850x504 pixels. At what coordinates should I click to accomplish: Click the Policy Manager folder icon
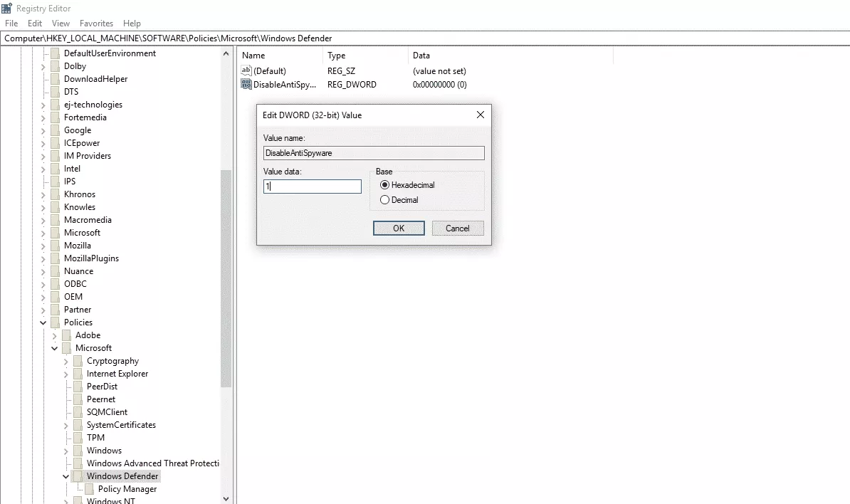(x=90, y=489)
